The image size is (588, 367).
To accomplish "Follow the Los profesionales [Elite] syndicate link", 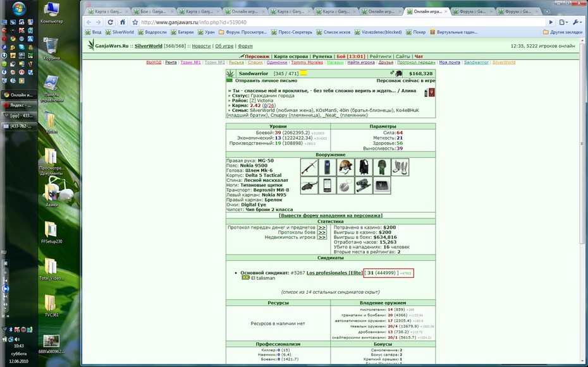I will (334, 273).
